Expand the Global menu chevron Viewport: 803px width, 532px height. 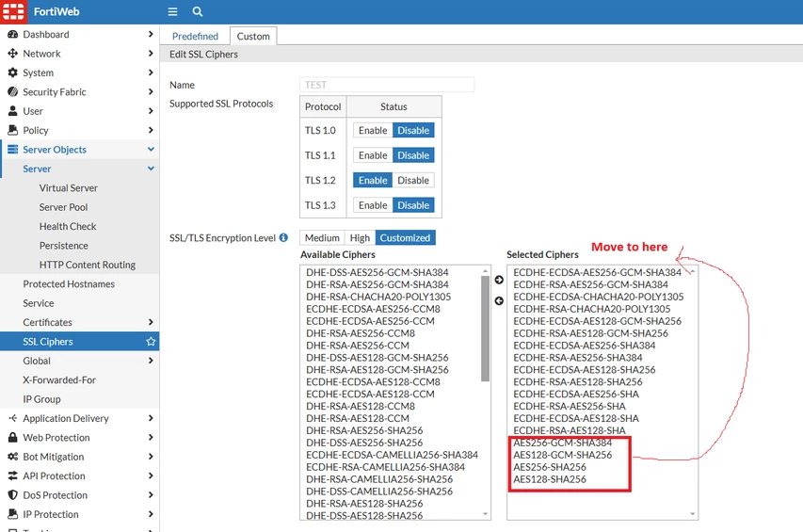(x=151, y=361)
